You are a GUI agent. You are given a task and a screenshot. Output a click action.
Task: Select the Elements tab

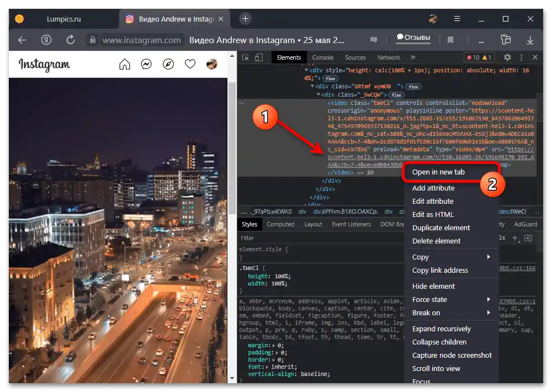click(289, 57)
